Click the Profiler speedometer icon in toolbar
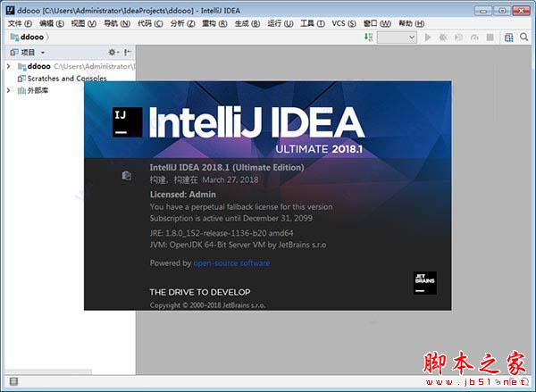The width and height of the screenshot is (536, 392). [474, 37]
